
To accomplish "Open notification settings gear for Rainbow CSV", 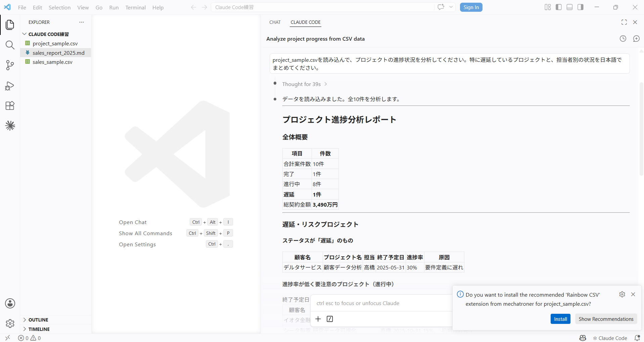I will pos(622,294).
